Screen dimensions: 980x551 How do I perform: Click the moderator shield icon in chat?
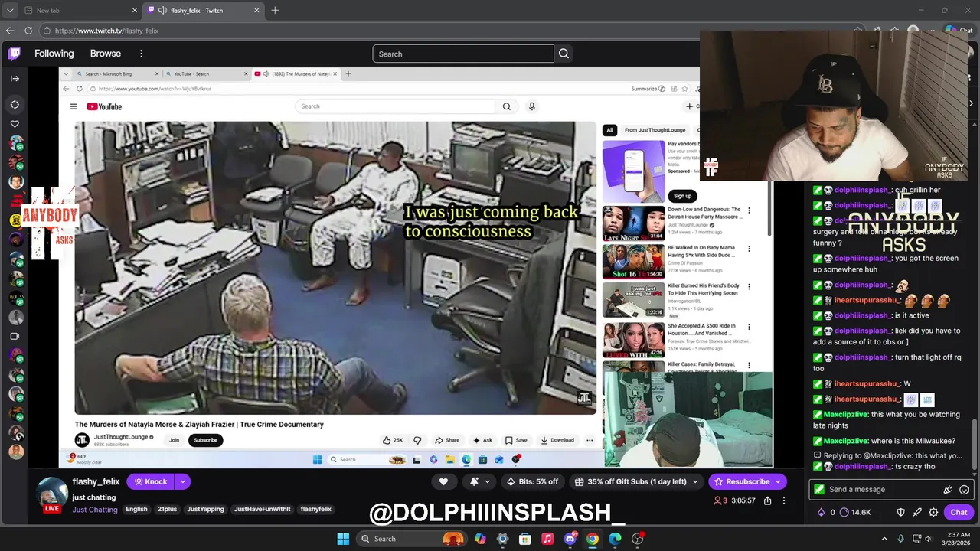click(901, 513)
